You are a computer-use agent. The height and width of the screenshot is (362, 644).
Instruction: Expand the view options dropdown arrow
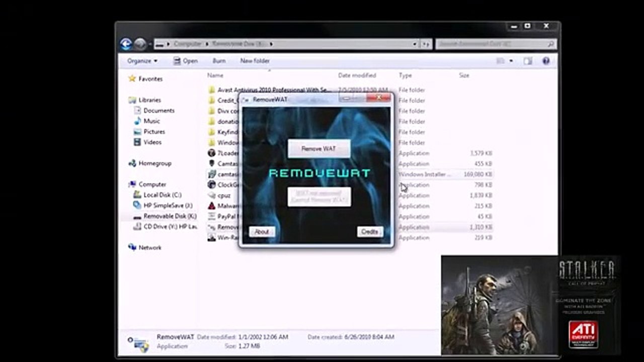point(511,61)
